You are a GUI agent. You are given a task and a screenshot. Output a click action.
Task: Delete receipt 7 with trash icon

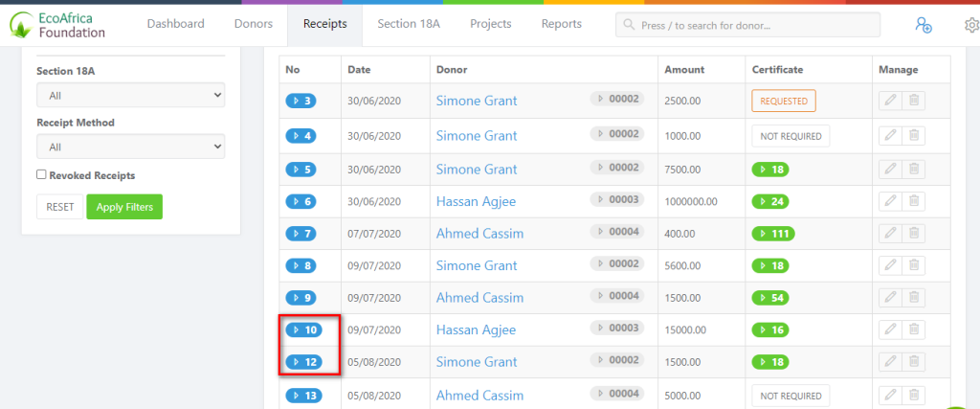point(914,234)
